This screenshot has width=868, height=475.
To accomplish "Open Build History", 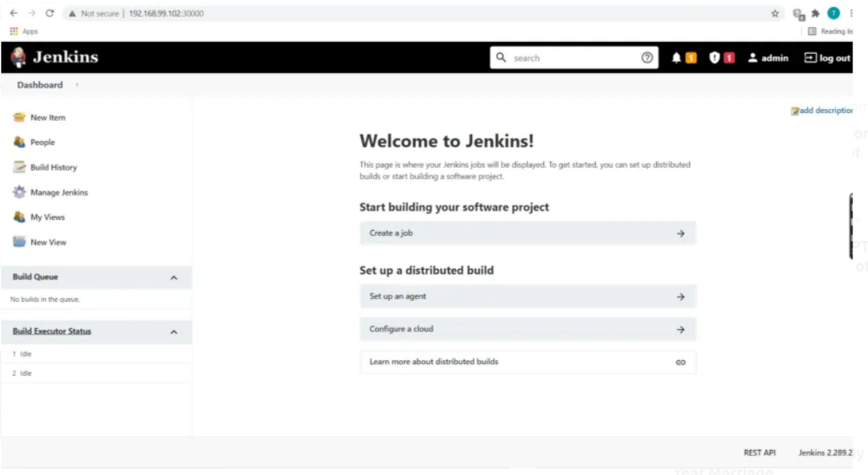I will click(54, 167).
